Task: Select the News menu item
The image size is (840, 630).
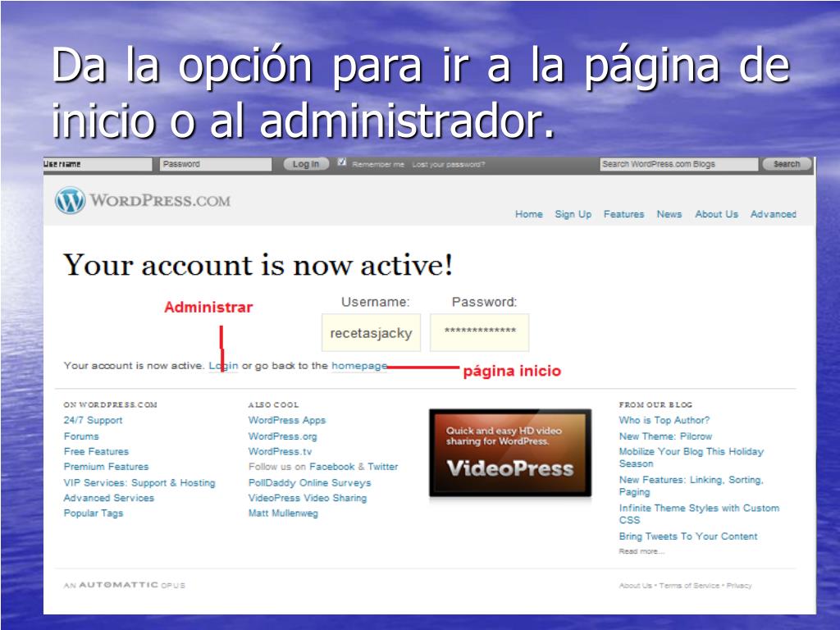Action: [669, 214]
